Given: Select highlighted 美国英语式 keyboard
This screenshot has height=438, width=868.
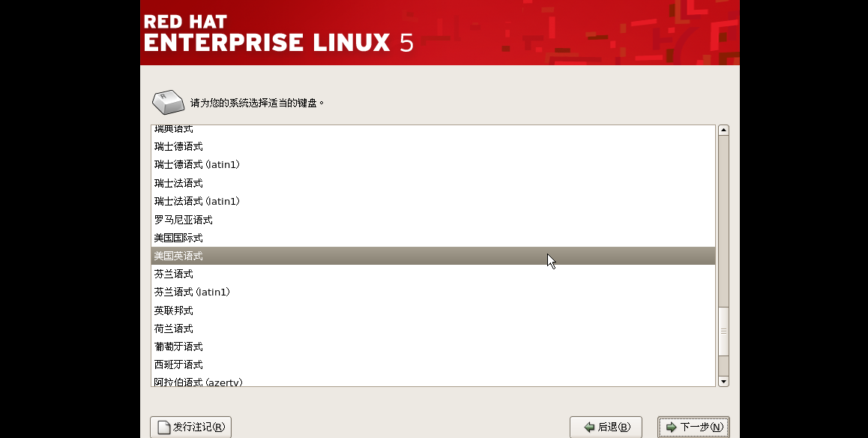Looking at the screenshot, I should (178, 256).
